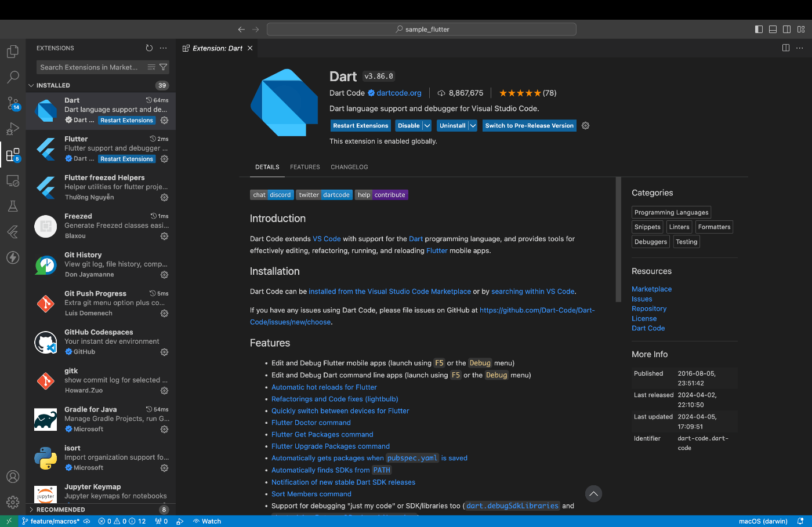Click Restart Extensions in Flutter list item
Image resolution: width=812 pixels, height=527 pixels.
pos(126,159)
